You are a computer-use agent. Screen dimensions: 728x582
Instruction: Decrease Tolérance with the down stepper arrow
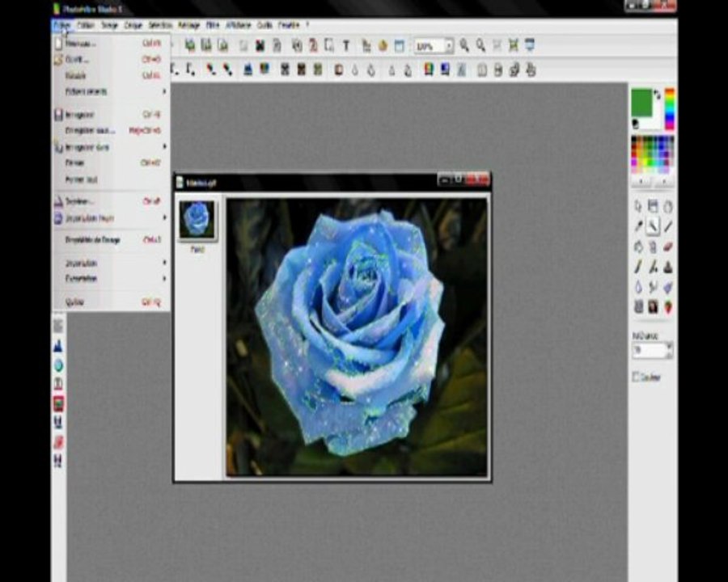(x=669, y=355)
